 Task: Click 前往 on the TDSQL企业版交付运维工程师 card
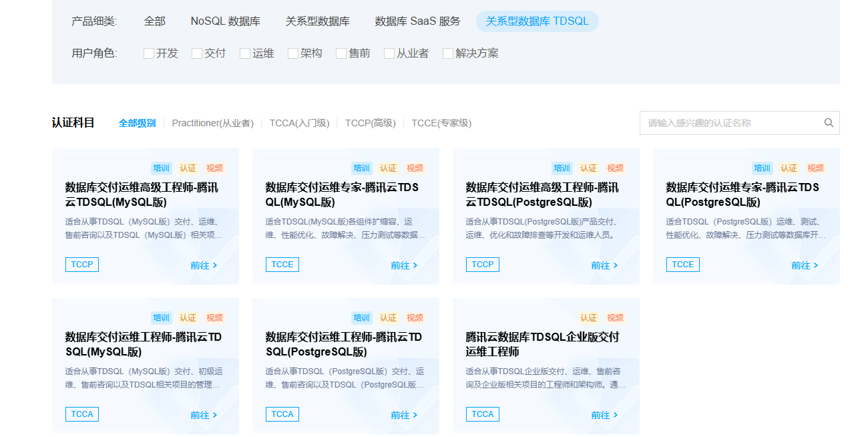(604, 414)
